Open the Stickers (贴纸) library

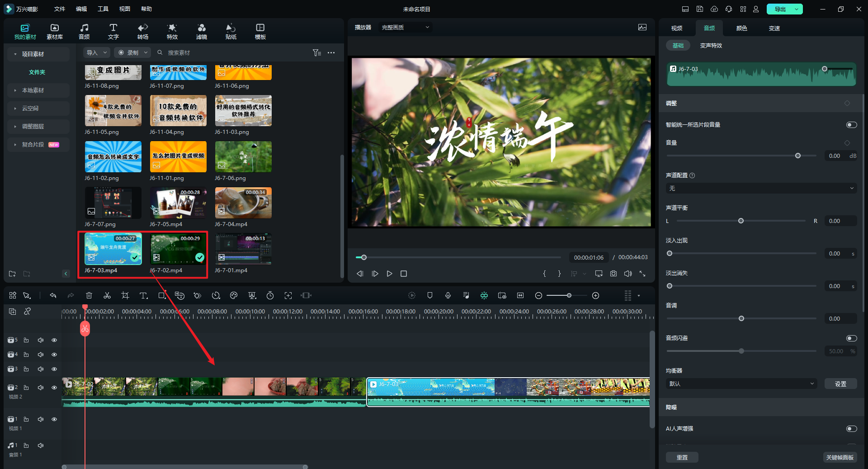[x=231, y=31]
